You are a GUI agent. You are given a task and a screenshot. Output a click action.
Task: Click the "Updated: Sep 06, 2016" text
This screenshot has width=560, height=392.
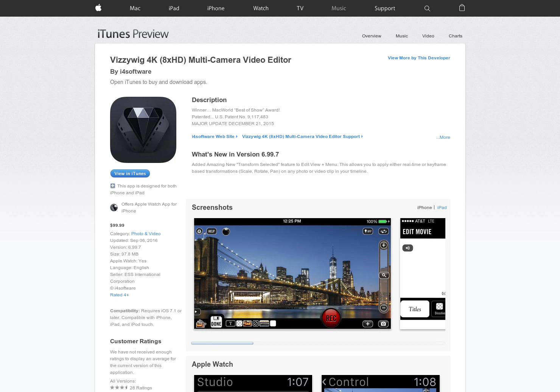click(x=134, y=240)
